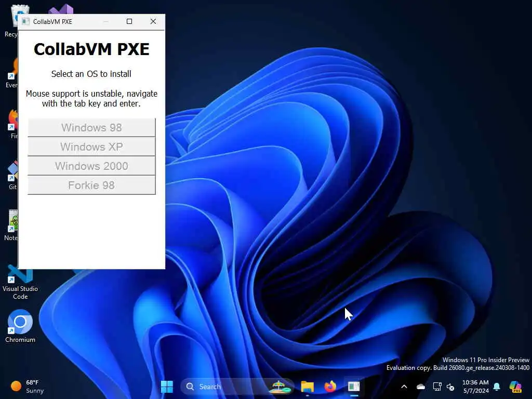Launch Firefox from the taskbar
The image size is (532, 399).
[x=330, y=387]
